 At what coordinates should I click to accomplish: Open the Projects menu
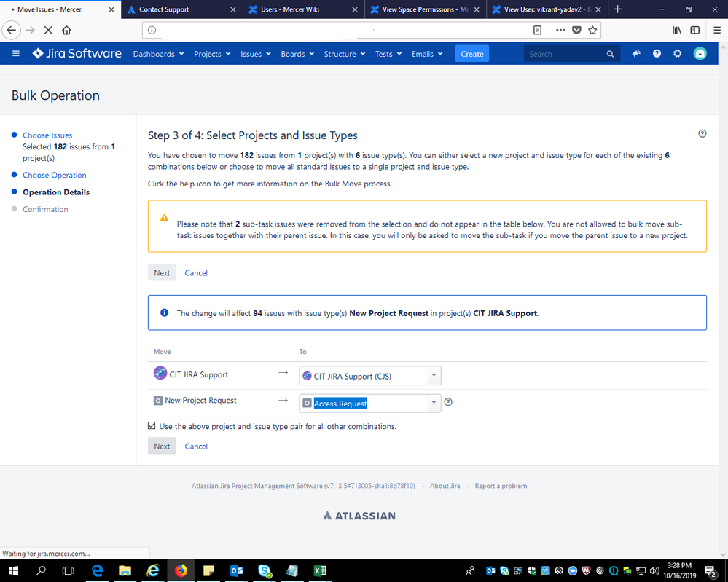212,54
